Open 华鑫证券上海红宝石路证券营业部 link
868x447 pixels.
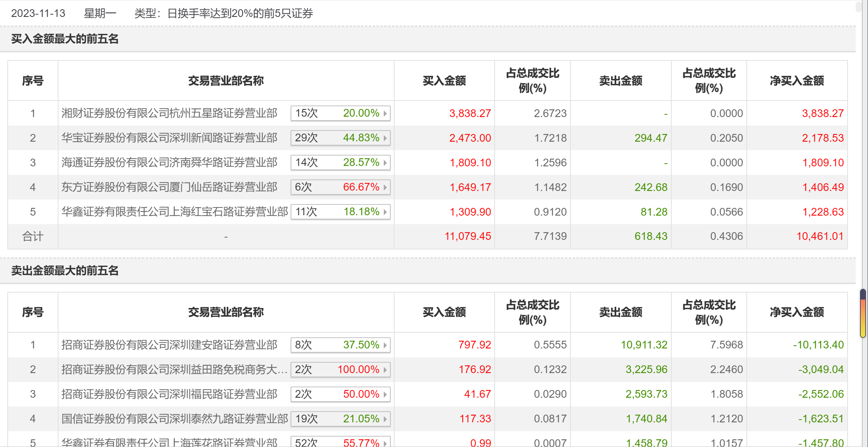click(175, 212)
